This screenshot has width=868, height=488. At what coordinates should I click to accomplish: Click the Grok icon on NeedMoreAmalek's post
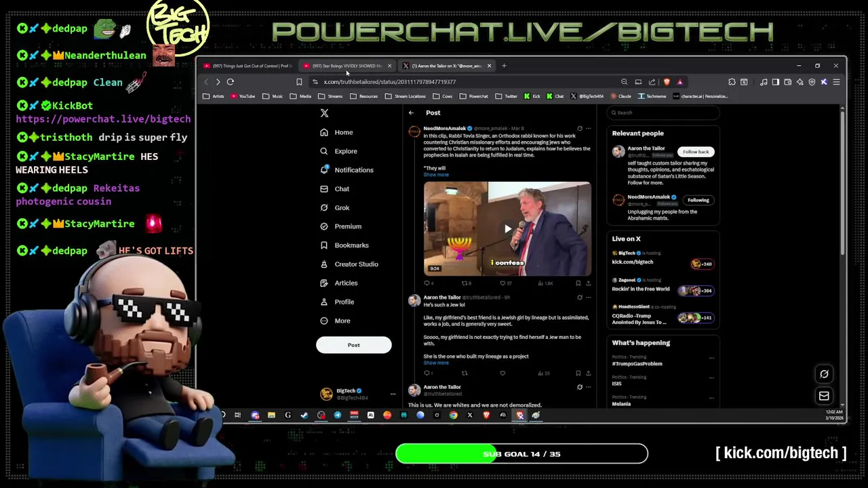(579, 128)
